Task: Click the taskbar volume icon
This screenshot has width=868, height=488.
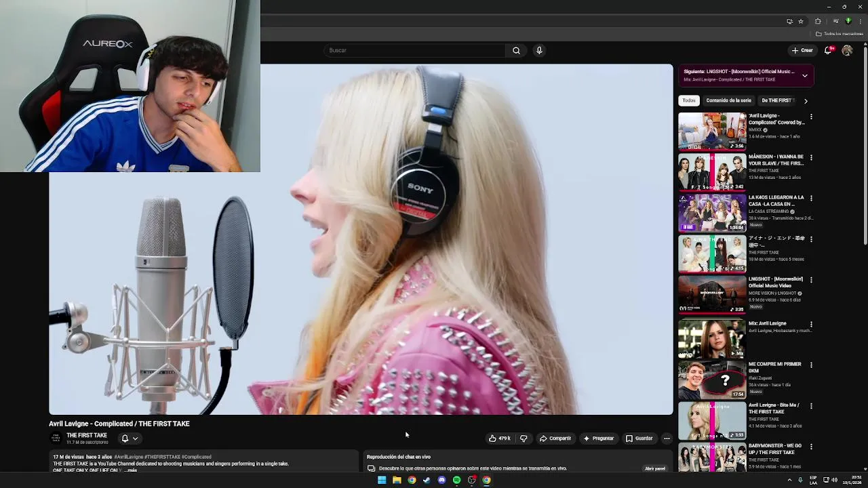Action: point(834,480)
